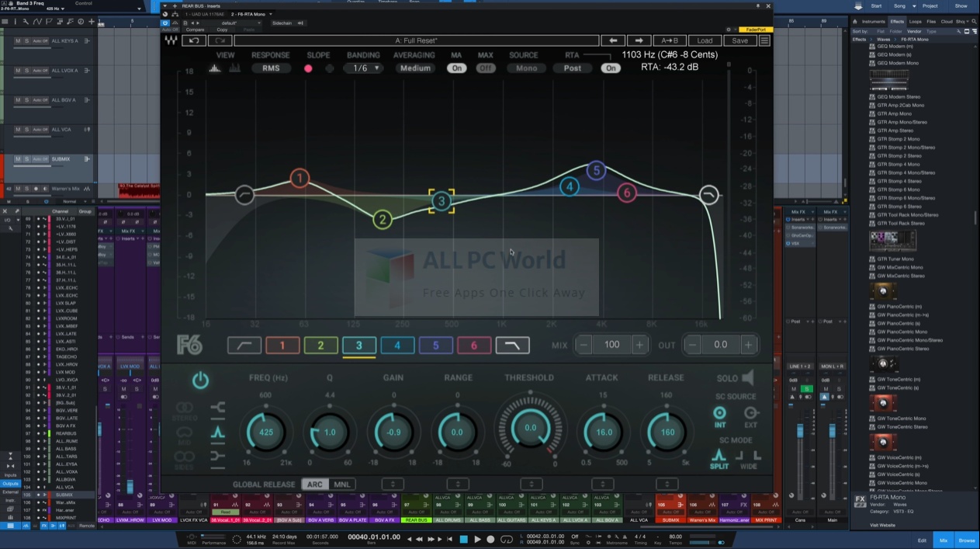Image resolution: width=980 pixels, height=549 pixels.
Task: Go to next preset with right arrow
Action: [x=639, y=40]
